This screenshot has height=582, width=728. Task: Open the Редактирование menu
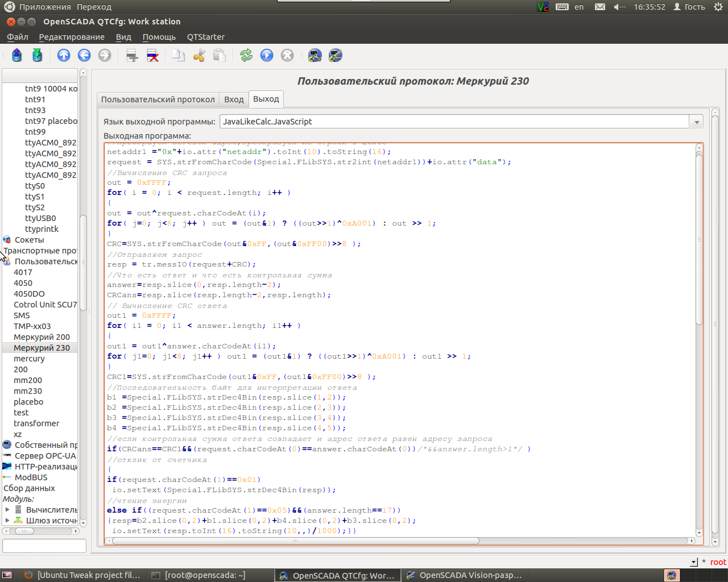(x=72, y=37)
